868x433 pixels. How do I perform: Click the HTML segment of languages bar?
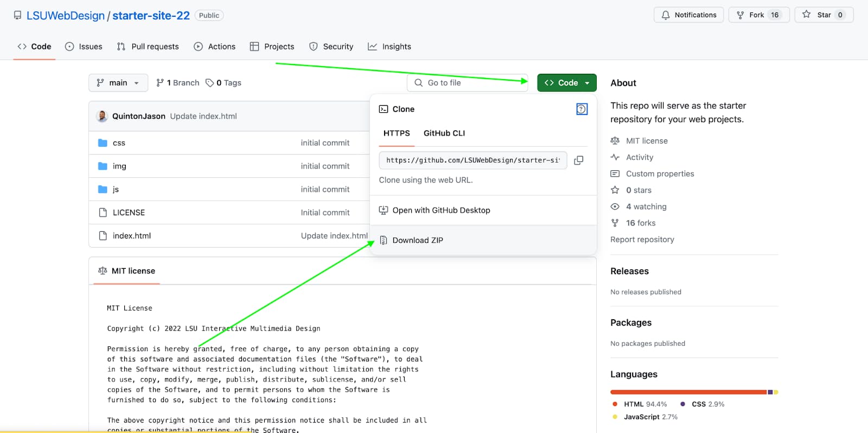pos(688,392)
